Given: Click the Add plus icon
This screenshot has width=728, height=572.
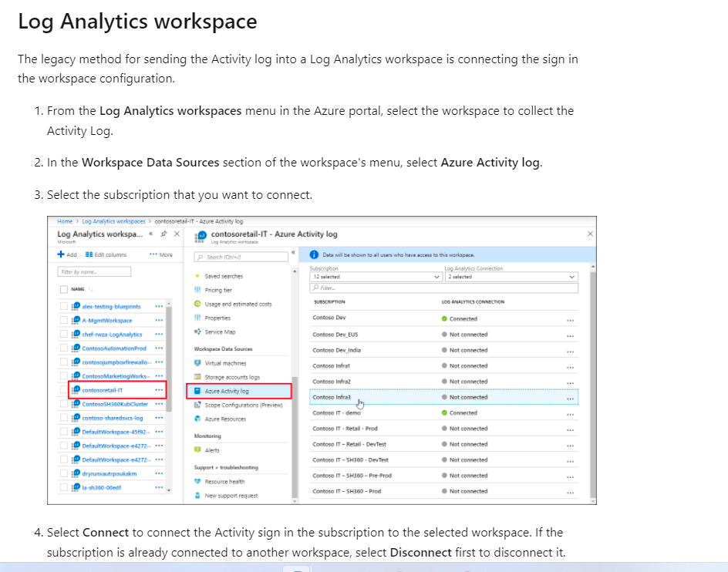Looking at the screenshot, I should pos(61,254).
